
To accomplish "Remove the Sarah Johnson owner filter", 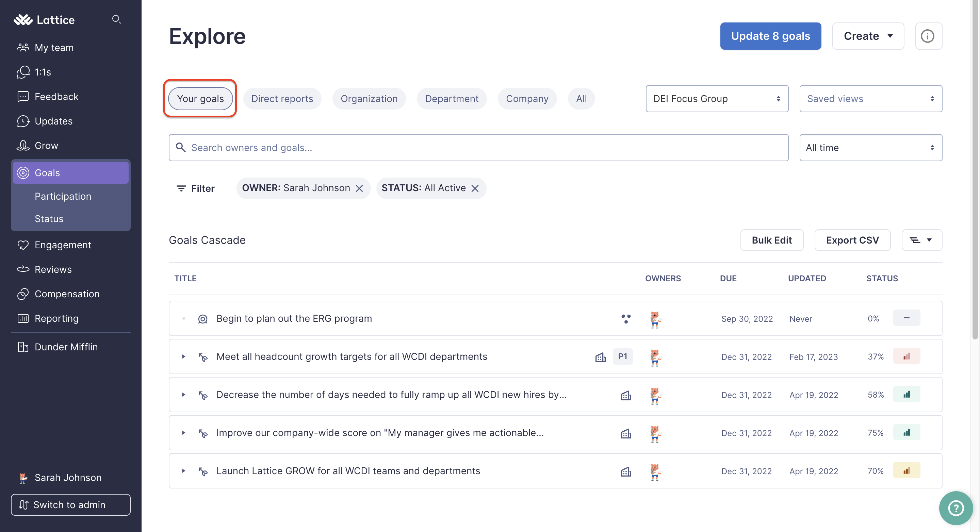I will click(x=360, y=188).
